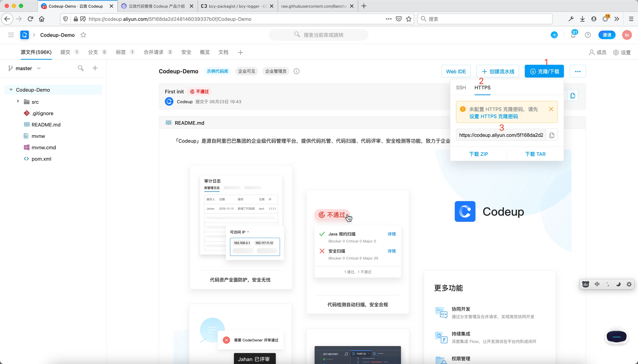Click the 下载 ZIP link
This screenshot has width=638, height=364.
(x=478, y=154)
